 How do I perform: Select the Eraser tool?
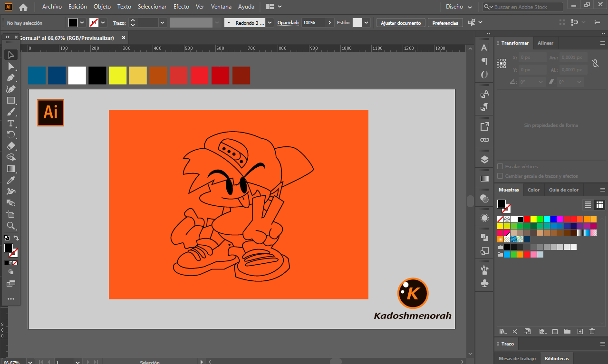pyautogui.click(x=11, y=146)
